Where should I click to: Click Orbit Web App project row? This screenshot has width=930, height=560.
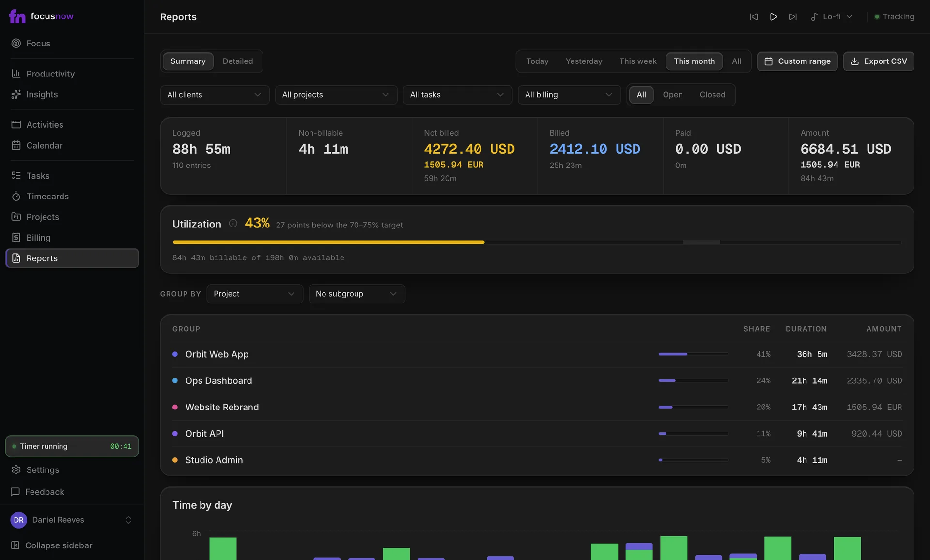tap(537, 354)
